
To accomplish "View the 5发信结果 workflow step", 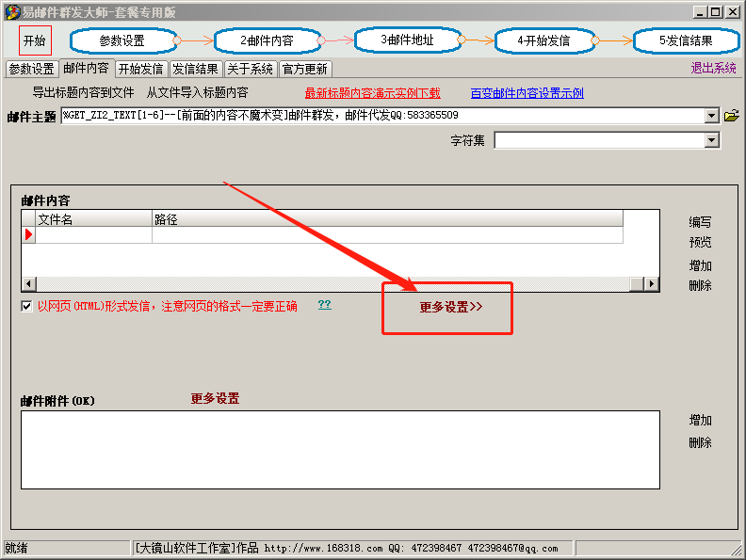I will click(685, 40).
